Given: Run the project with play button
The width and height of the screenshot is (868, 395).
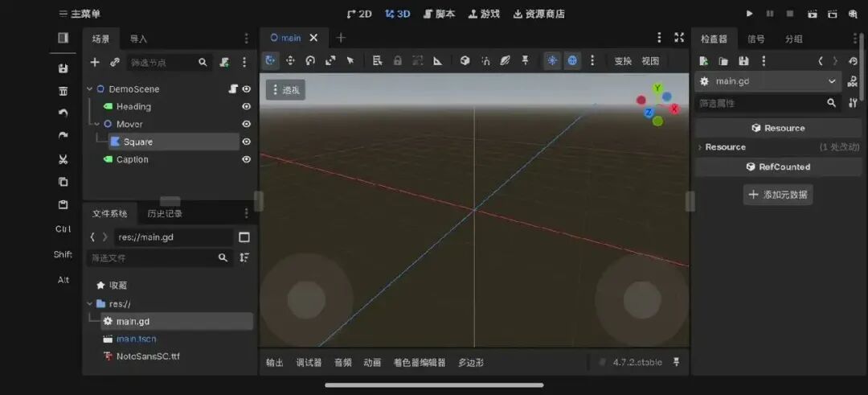Looking at the screenshot, I should tap(750, 14).
